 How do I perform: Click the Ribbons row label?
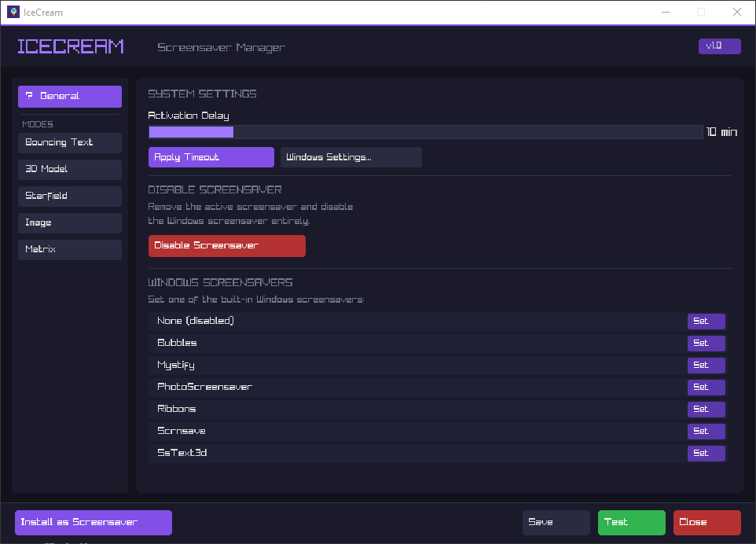[x=177, y=409]
